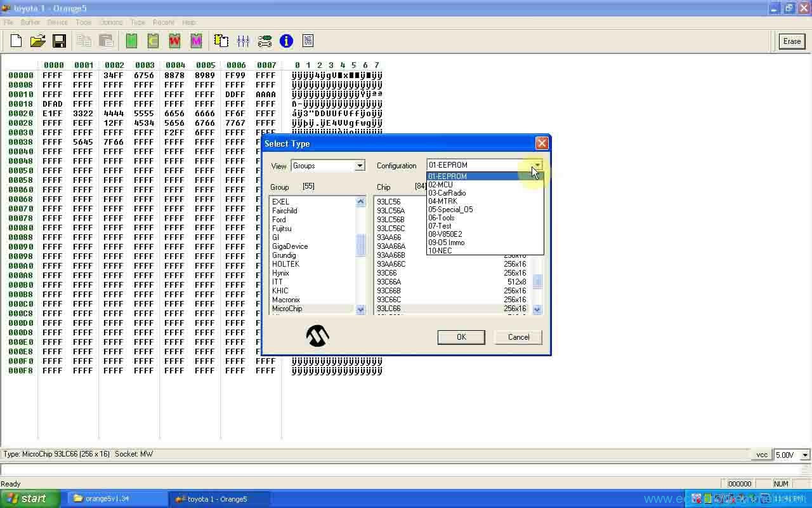Open the Buffer menu

[30, 22]
